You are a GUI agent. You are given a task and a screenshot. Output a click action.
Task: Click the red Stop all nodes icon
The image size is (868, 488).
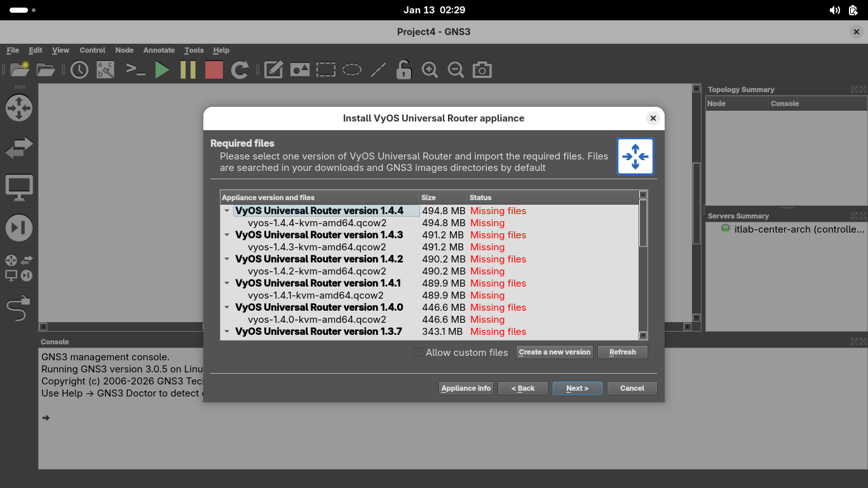pos(214,70)
